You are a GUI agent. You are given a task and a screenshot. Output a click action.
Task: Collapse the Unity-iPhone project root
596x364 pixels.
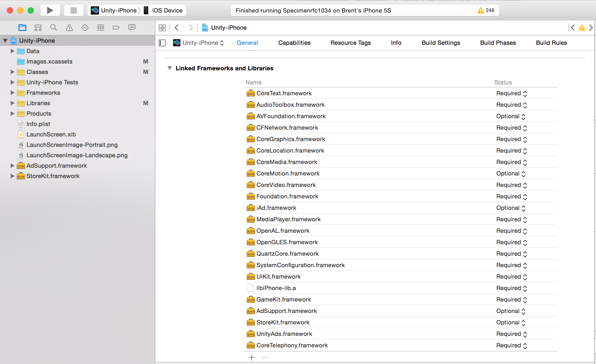(5, 41)
